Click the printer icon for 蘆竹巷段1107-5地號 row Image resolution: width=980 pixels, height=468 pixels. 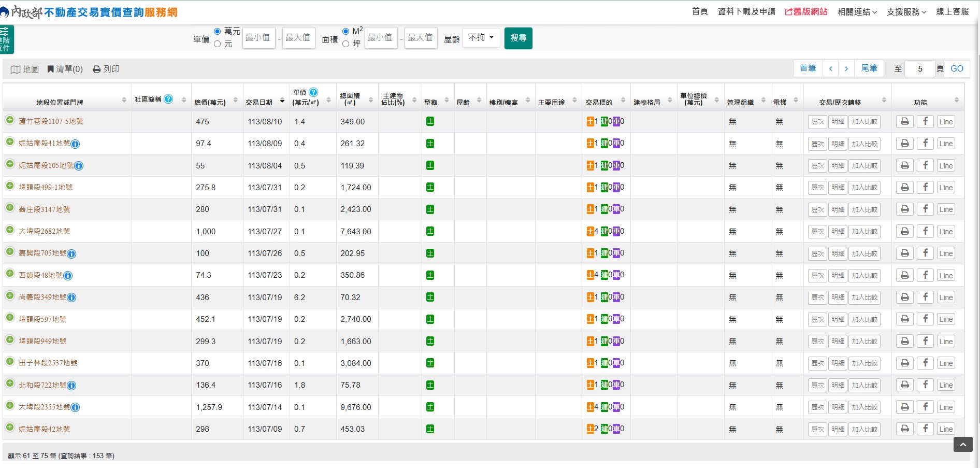click(904, 122)
